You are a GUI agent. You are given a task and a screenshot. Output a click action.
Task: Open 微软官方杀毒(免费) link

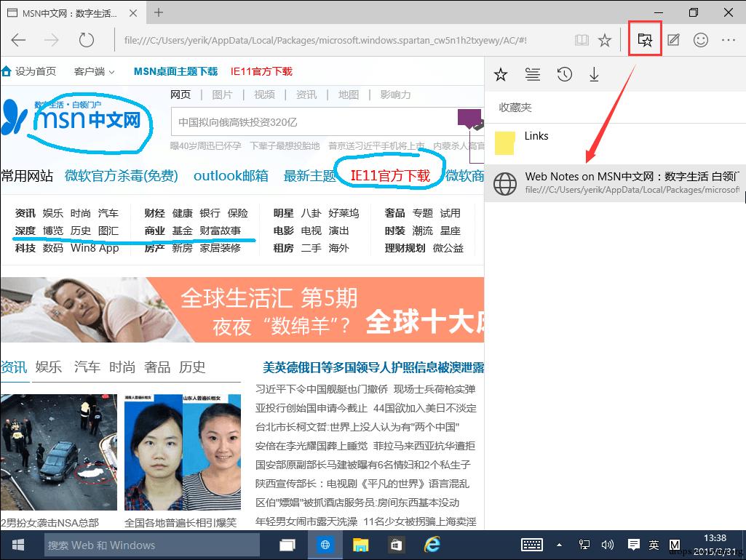(x=122, y=176)
